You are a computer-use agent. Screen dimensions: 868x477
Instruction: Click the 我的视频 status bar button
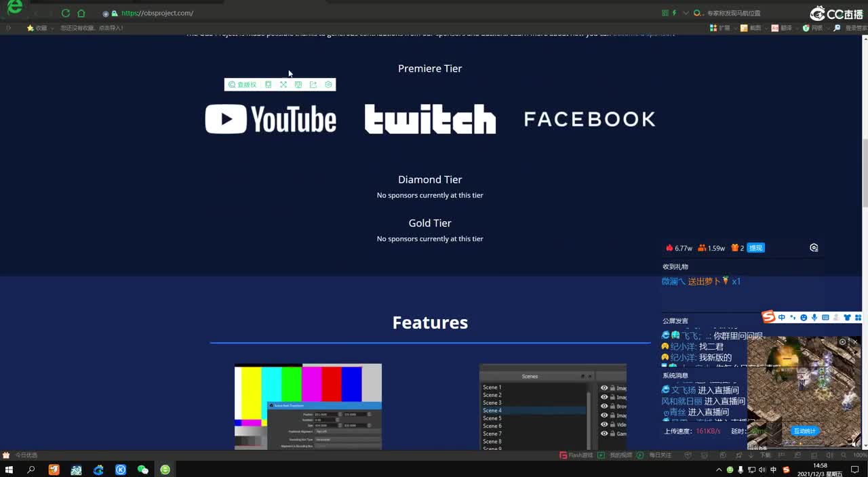[x=615, y=455]
